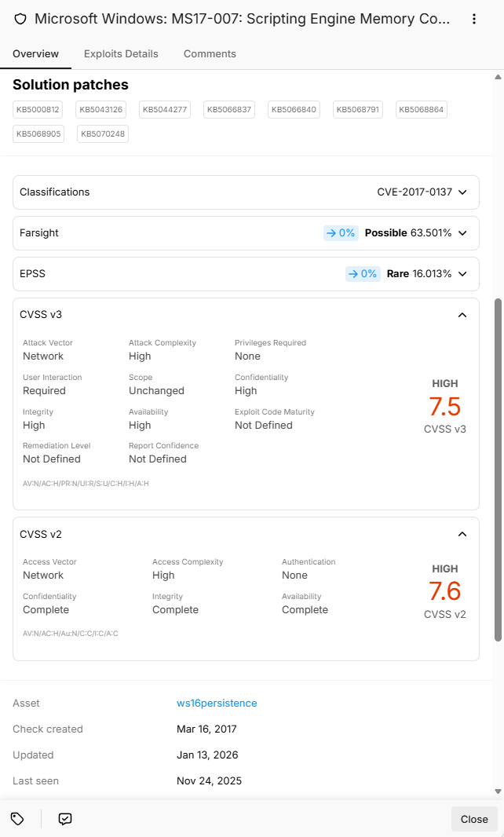Image resolution: width=504 pixels, height=837 pixels.
Task: Click the shield icon beside the title
Action: tap(20, 19)
